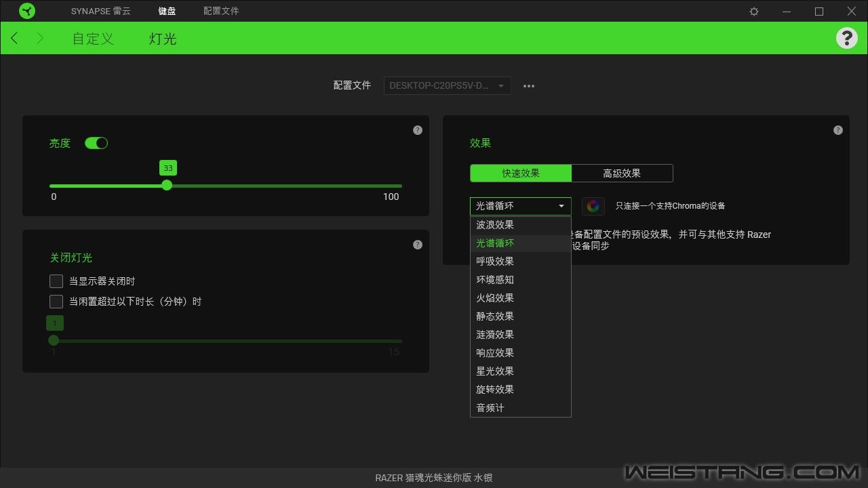
Task: Open the 配置文件 top tab
Action: (x=221, y=12)
